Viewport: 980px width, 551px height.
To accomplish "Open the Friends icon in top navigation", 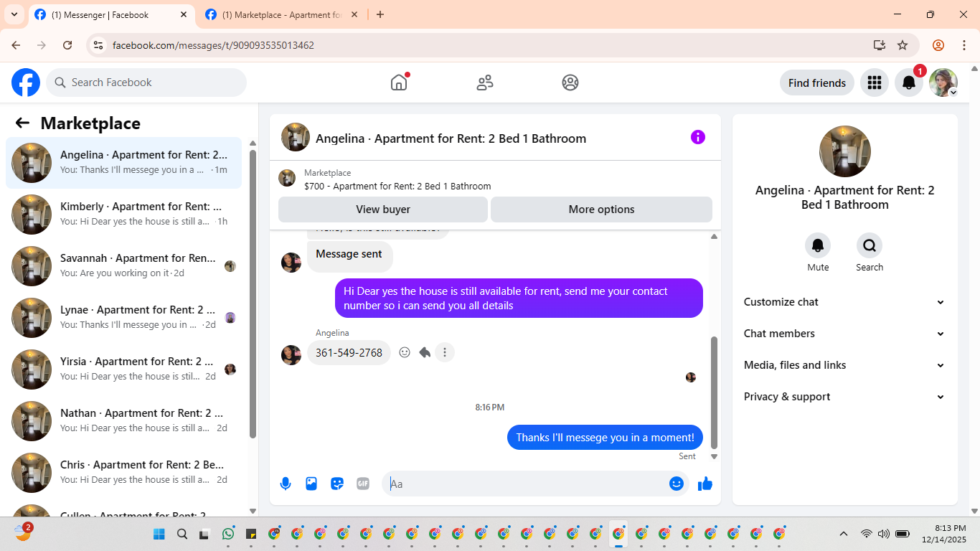I will [485, 83].
